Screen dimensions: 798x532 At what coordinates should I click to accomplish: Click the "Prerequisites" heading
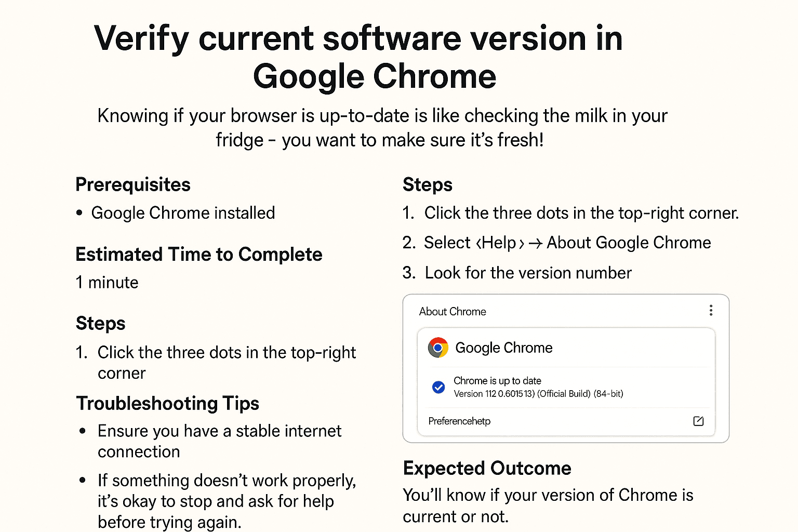(133, 185)
